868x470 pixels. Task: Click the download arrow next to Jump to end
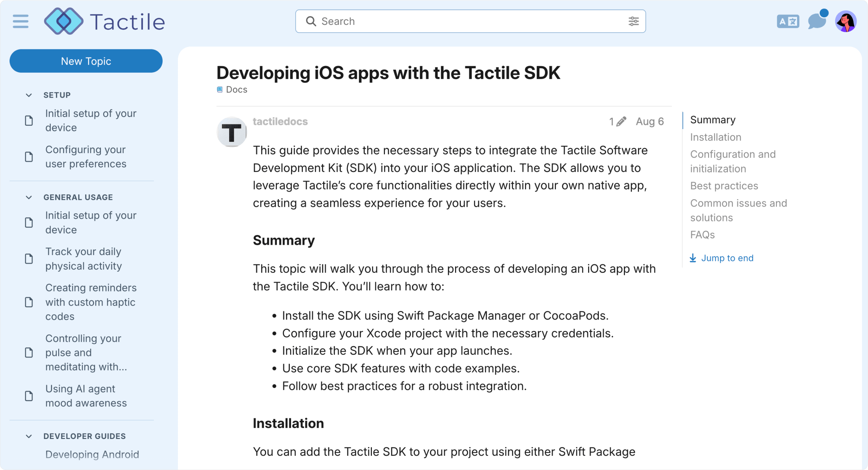pos(693,258)
